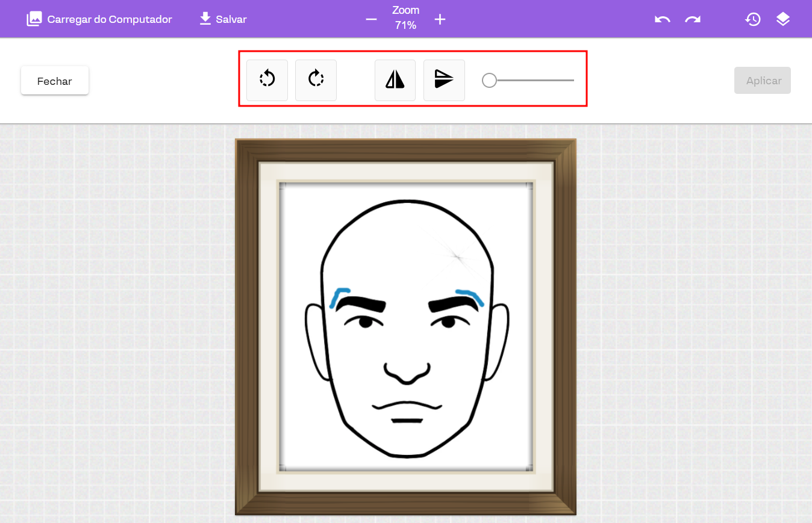Click Salvar to download the image
This screenshot has width=812, height=523.
223,19
